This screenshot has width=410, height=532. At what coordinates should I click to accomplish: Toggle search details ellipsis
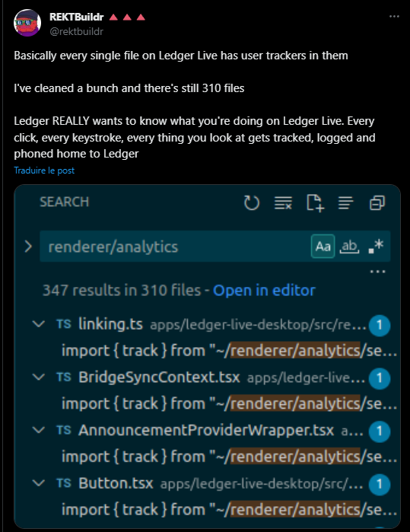378,272
